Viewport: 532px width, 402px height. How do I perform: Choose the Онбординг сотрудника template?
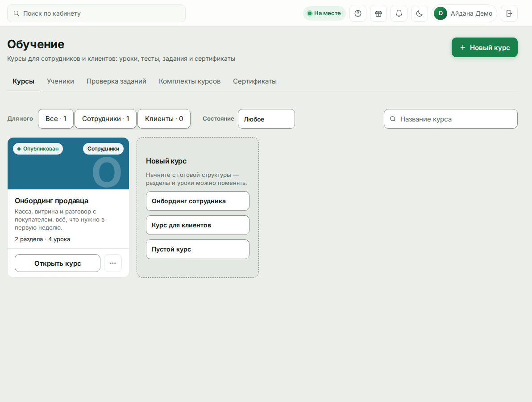click(x=198, y=201)
